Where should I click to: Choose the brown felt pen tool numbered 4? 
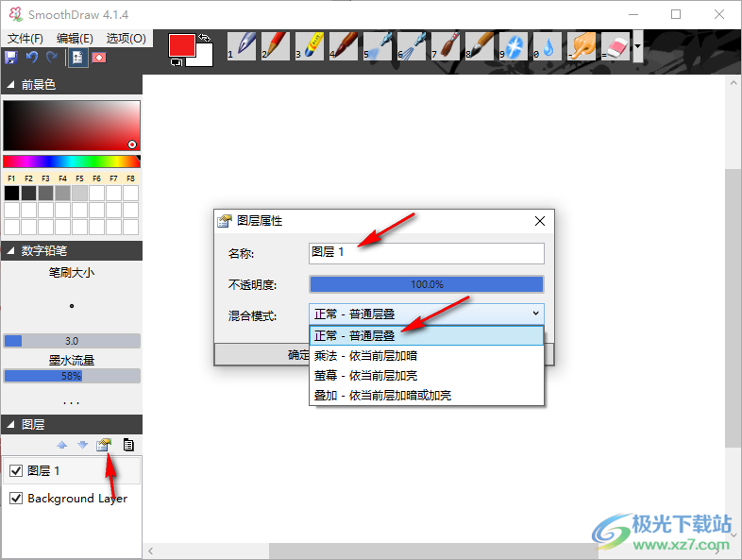coord(344,46)
